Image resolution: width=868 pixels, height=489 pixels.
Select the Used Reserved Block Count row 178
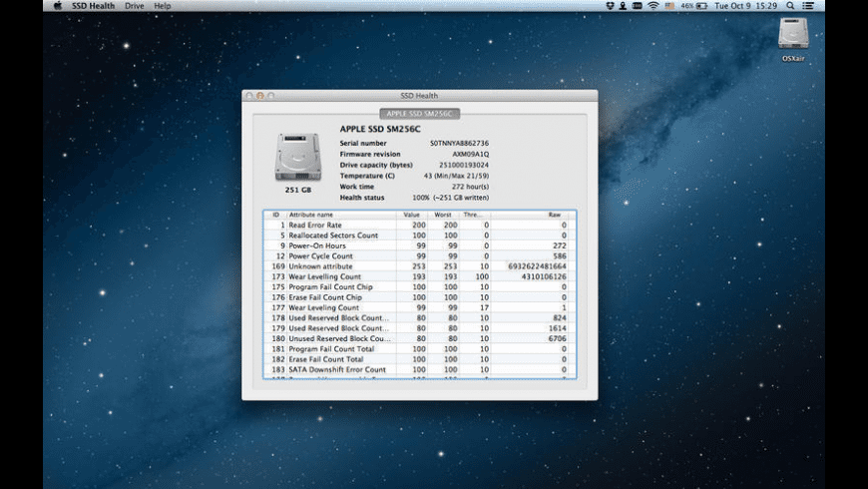pos(420,318)
